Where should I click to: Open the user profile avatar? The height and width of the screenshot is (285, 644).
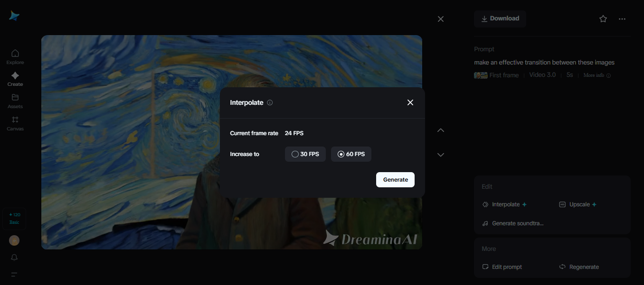(x=14, y=240)
